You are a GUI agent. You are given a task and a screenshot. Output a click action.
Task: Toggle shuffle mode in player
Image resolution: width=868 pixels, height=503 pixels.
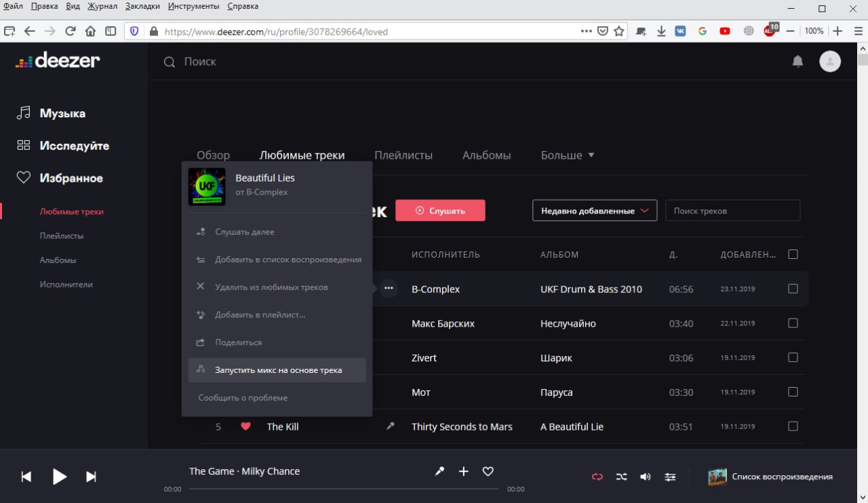[621, 477]
